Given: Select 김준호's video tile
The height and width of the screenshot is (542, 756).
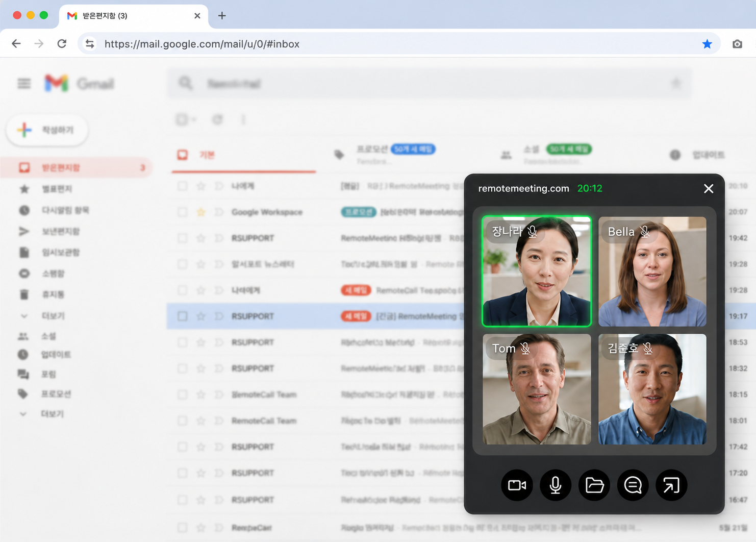Looking at the screenshot, I should point(652,389).
